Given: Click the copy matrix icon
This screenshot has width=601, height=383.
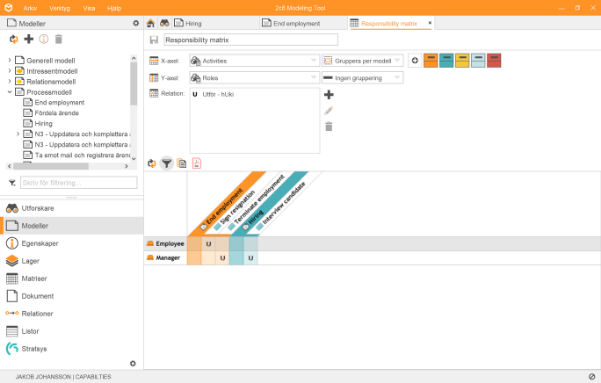Looking at the screenshot, I should [x=182, y=164].
